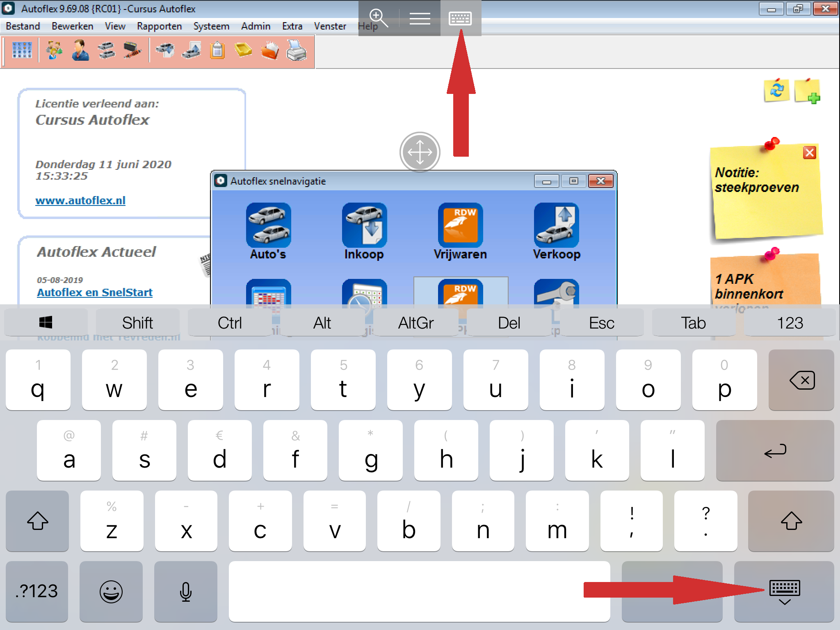Tap the p key
The height and width of the screenshot is (630, 840).
(724, 380)
